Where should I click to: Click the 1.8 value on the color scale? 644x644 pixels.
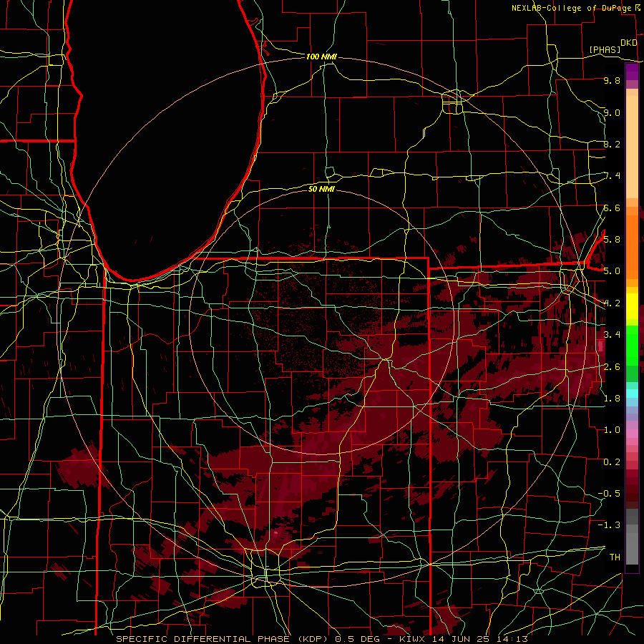pyautogui.click(x=612, y=398)
